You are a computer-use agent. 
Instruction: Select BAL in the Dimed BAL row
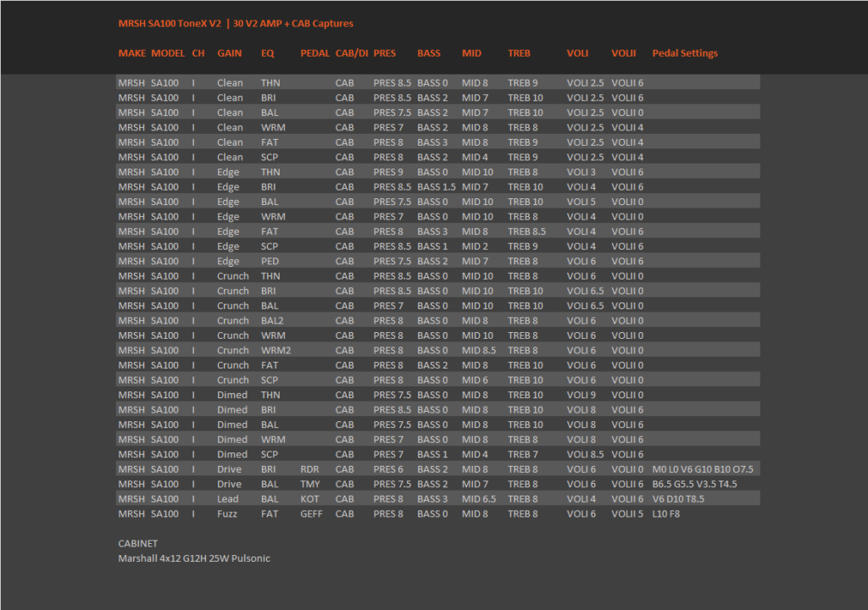[270, 425]
